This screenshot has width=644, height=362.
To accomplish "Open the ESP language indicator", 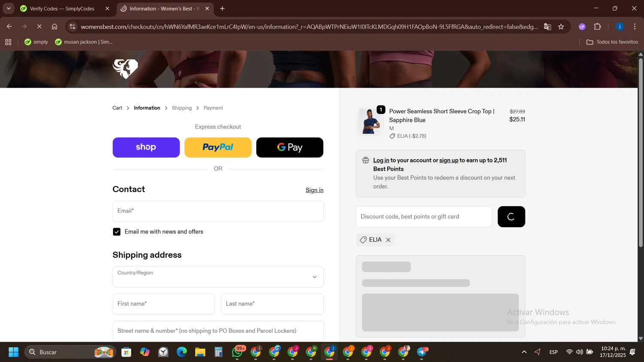I will click(x=553, y=352).
